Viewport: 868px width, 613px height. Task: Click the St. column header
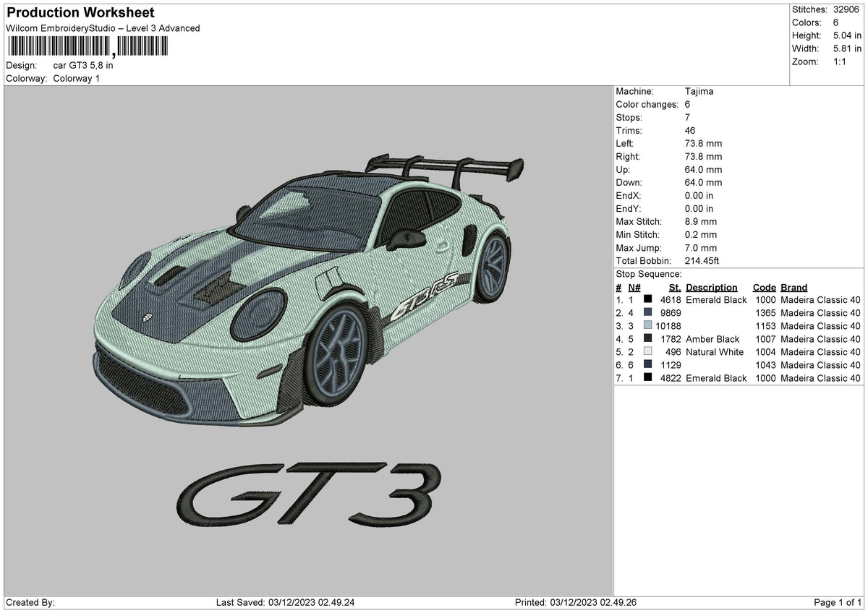point(675,287)
